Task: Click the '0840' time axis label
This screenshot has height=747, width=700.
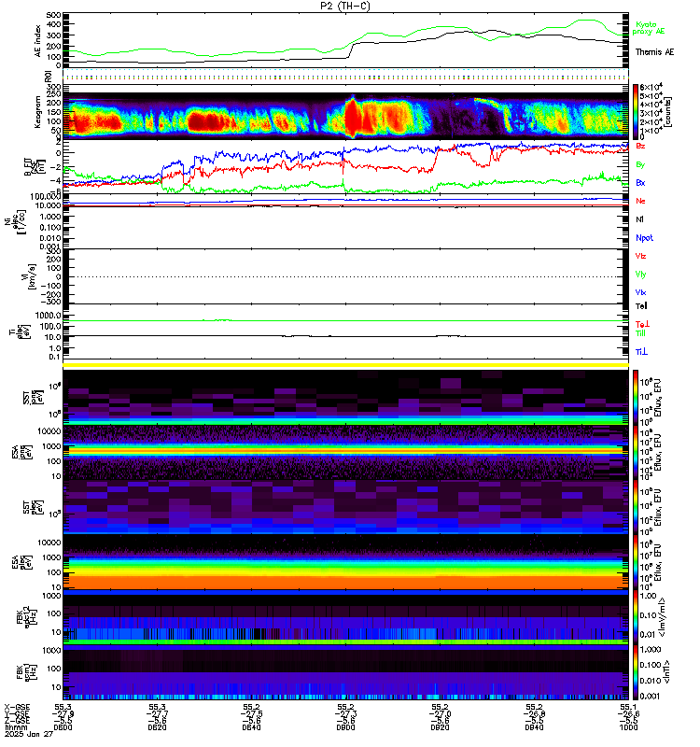Action: pyautogui.click(x=251, y=727)
